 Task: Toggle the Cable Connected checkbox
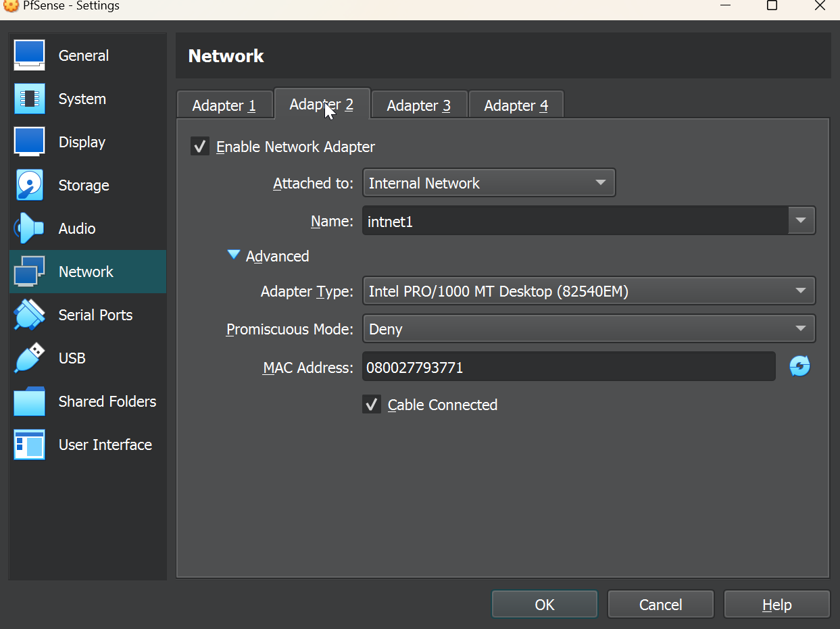(372, 405)
